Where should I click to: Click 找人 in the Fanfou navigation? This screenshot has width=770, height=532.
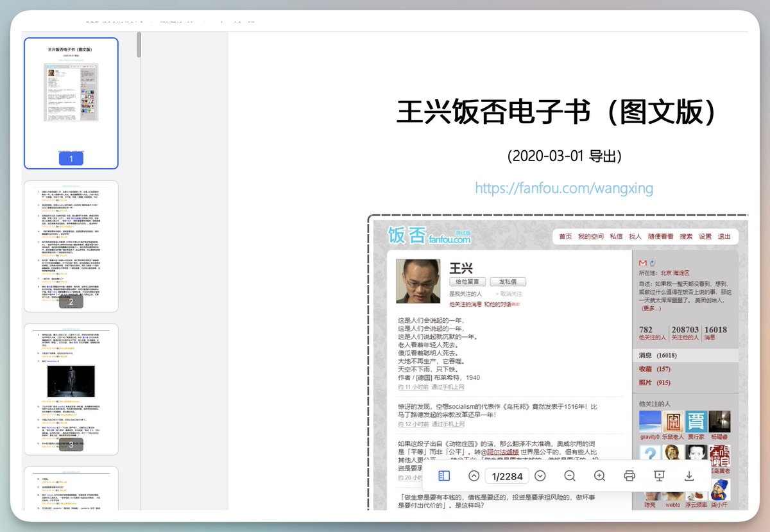pos(635,237)
